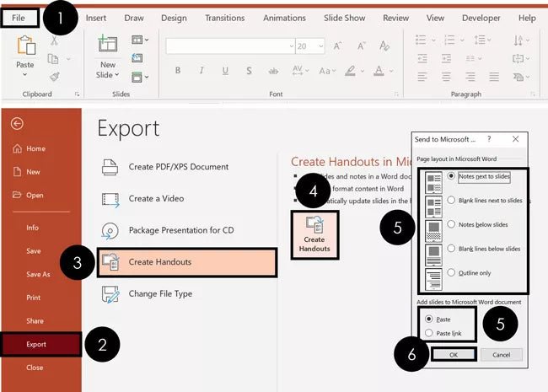Screen dimensions: 548x392
Task: Select Notes below slides option
Action: [x=478, y=224]
